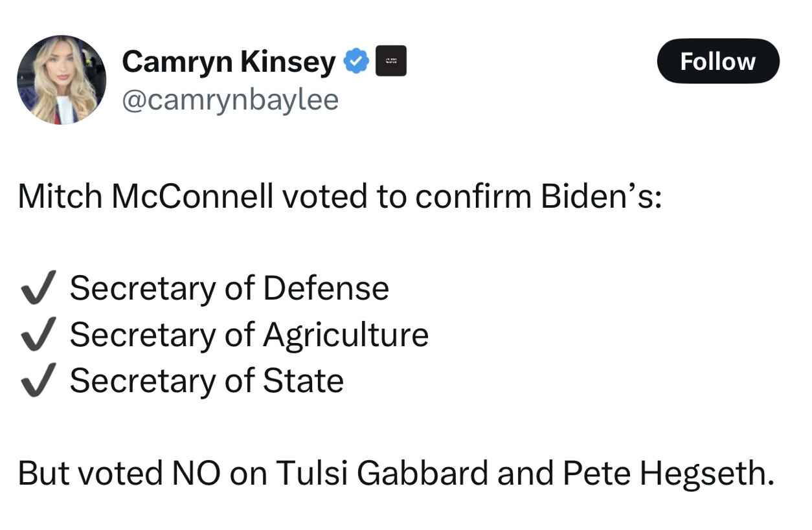Click the word "and" between Gabbard and Pete

coord(525,474)
